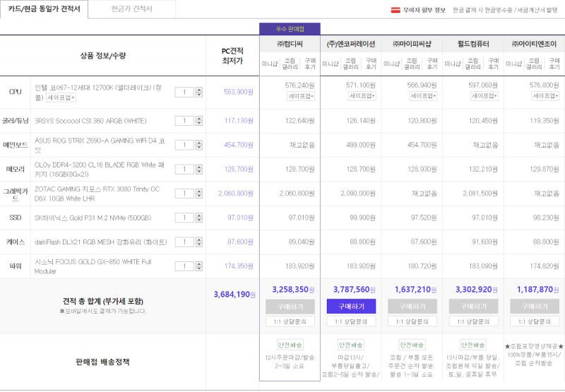The image size is (565, 392).
Task: Click SSD quantity input field
Action: (184, 218)
